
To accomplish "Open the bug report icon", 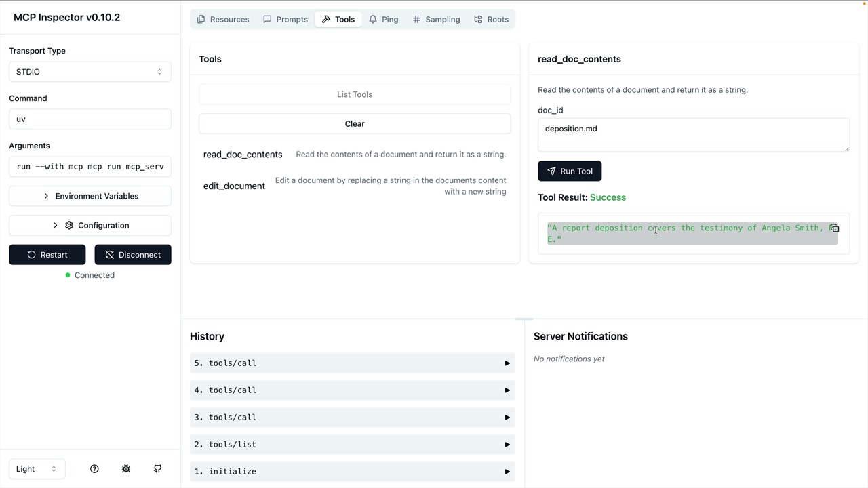I will click(126, 469).
